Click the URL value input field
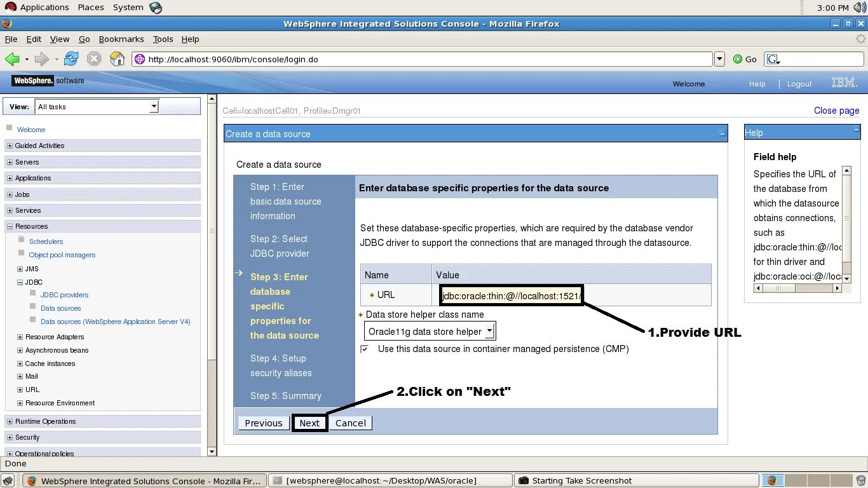This screenshot has width=868, height=488. tap(512, 295)
